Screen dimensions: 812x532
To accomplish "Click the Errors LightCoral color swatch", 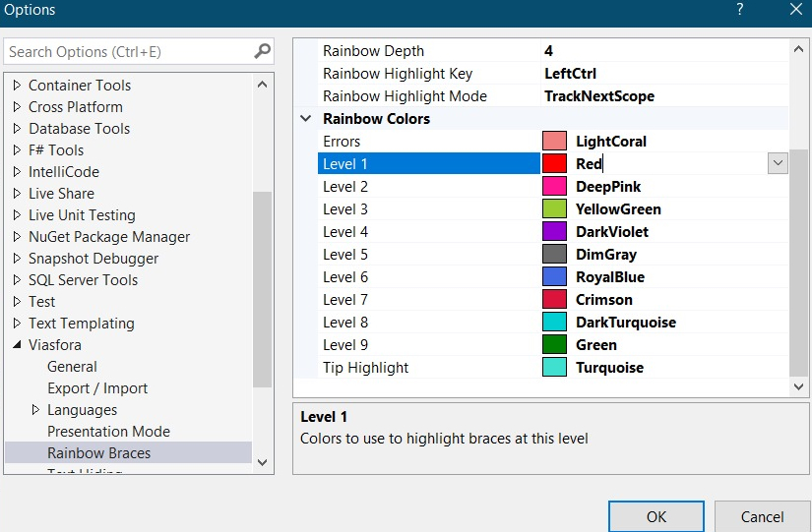I will tap(555, 142).
